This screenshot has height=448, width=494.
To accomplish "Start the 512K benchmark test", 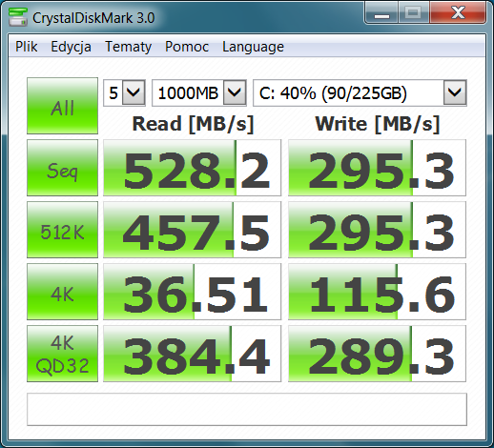I will tap(62, 230).
